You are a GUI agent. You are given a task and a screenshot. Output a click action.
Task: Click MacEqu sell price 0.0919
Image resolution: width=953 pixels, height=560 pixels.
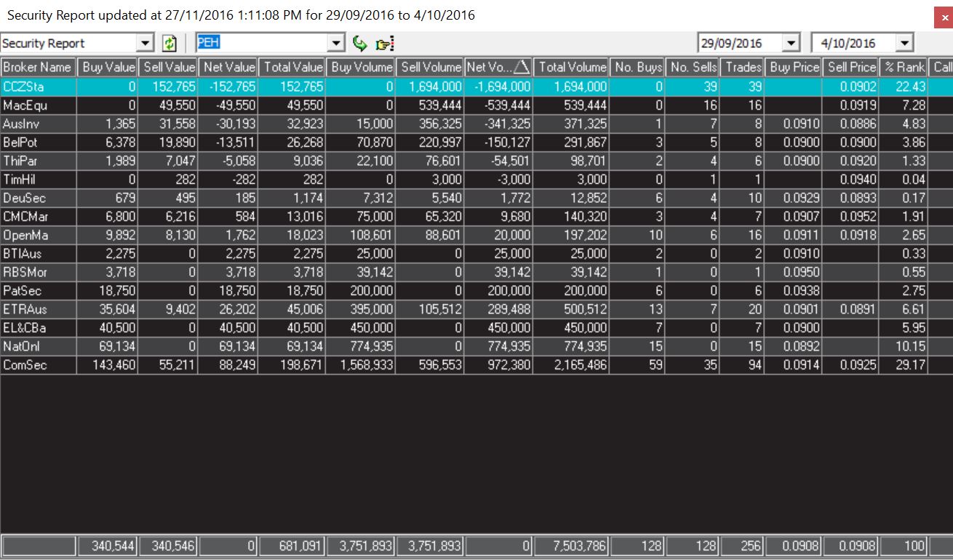click(858, 105)
